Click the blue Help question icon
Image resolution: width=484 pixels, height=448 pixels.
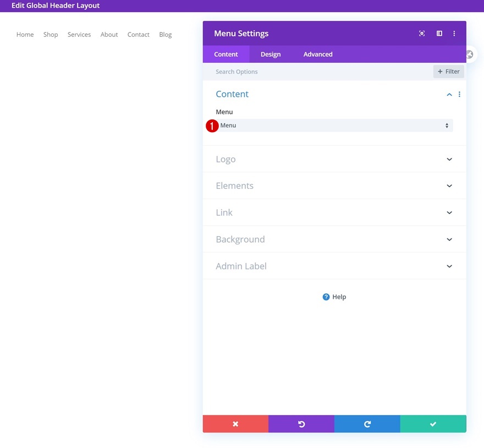326,297
